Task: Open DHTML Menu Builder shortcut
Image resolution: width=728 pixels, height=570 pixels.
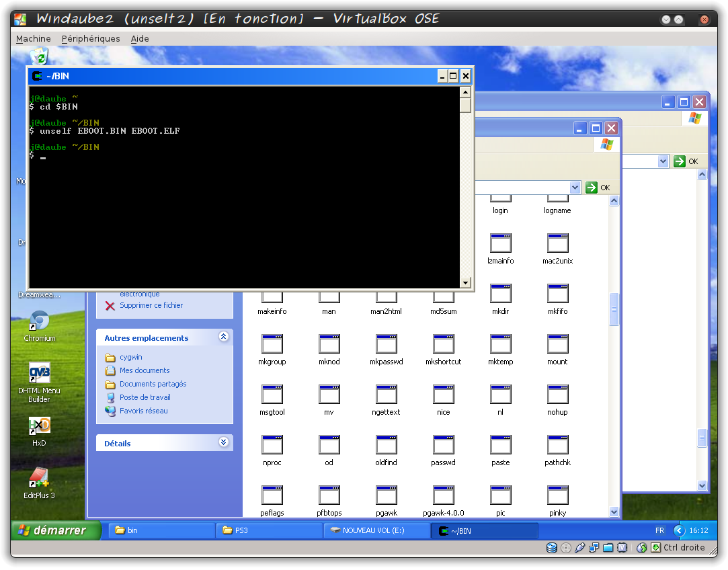Action: (40, 374)
